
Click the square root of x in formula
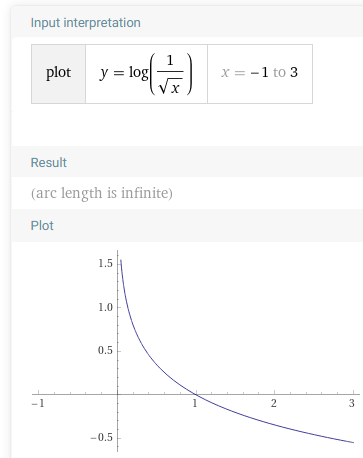(x=170, y=86)
